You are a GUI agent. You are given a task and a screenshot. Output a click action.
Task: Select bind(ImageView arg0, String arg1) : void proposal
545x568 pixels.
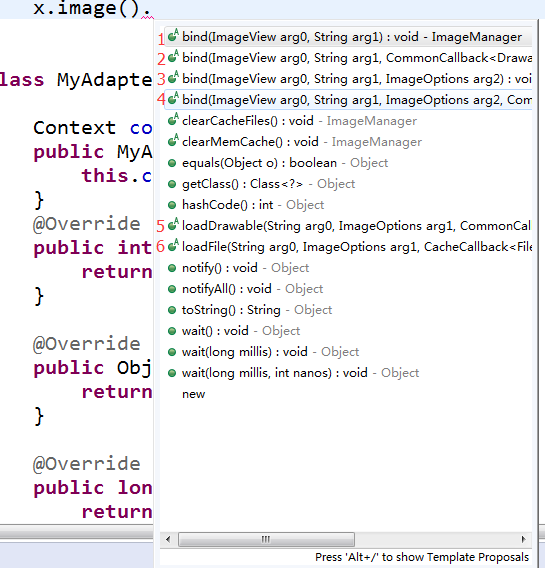(x=349, y=37)
